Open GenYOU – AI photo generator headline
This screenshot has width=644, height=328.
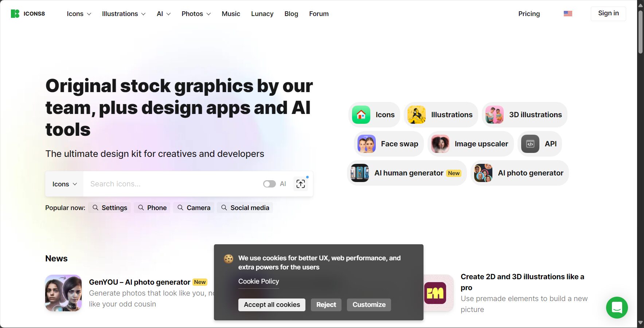[140, 282]
